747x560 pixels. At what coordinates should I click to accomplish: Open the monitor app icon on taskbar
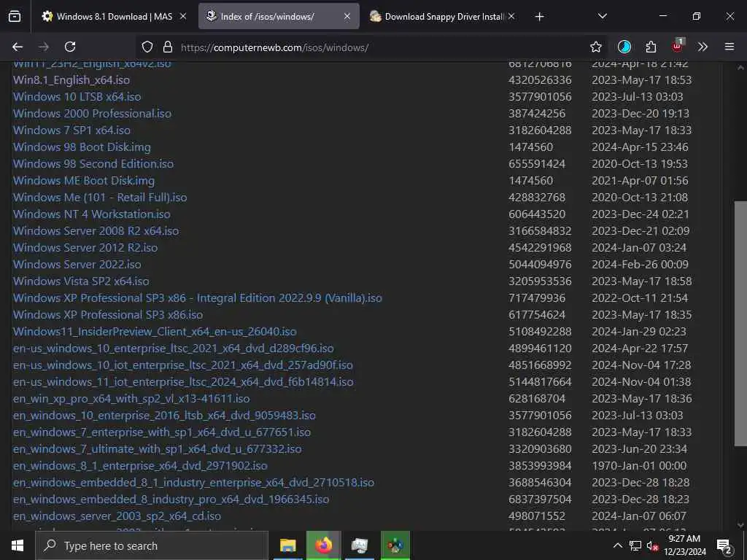359,545
